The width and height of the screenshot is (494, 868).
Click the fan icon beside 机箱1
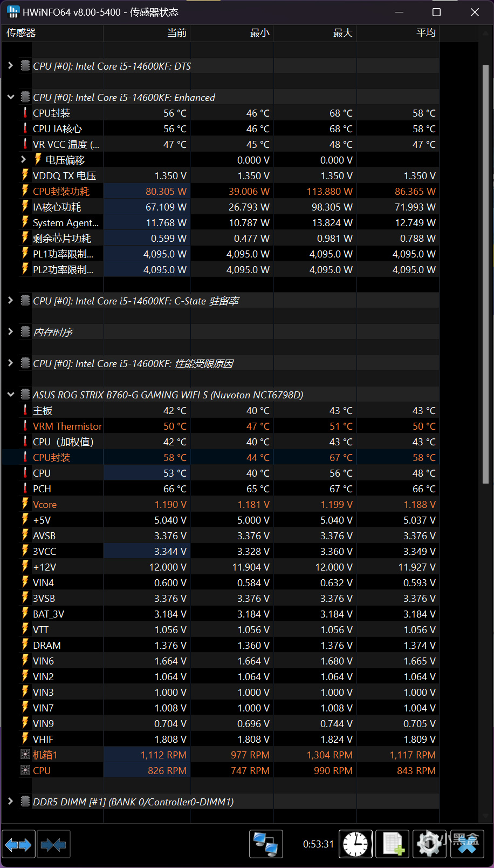pyautogui.click(x=25, y=754)
